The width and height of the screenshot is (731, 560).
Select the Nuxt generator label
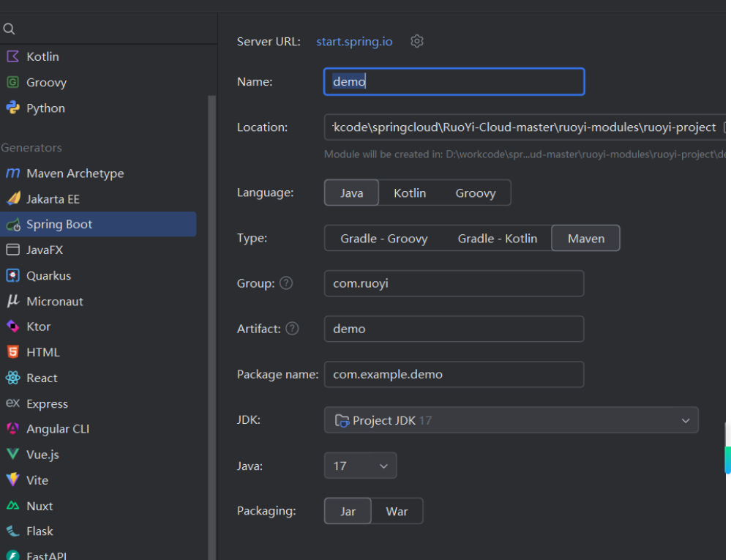click(x=40, y=505)
